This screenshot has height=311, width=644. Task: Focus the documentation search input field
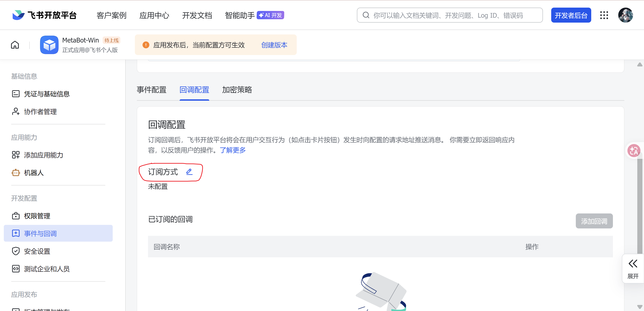450,15
